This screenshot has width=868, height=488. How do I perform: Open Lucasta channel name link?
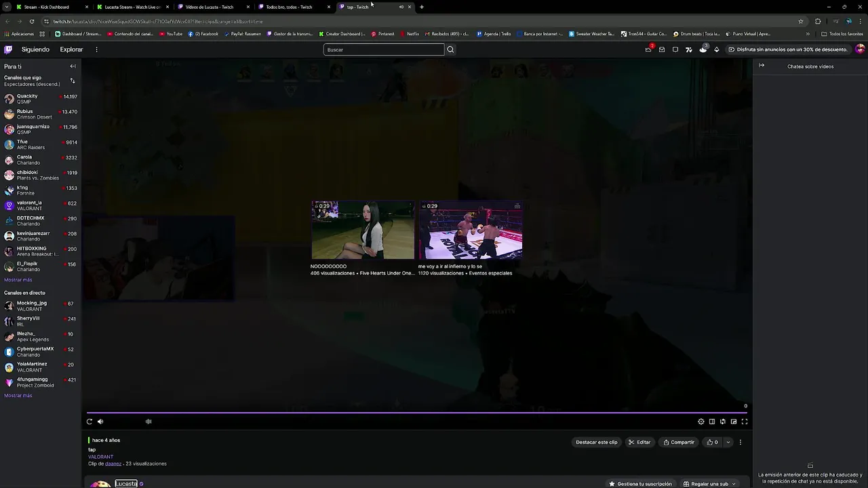(126, 483)
